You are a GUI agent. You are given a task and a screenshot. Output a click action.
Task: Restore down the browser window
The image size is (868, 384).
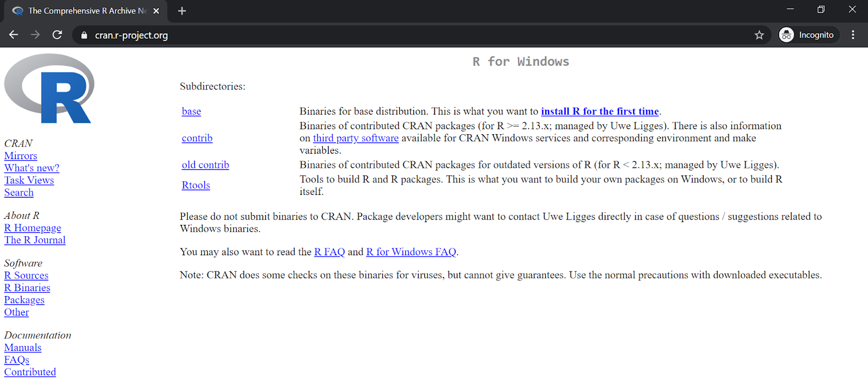point(821,9)
